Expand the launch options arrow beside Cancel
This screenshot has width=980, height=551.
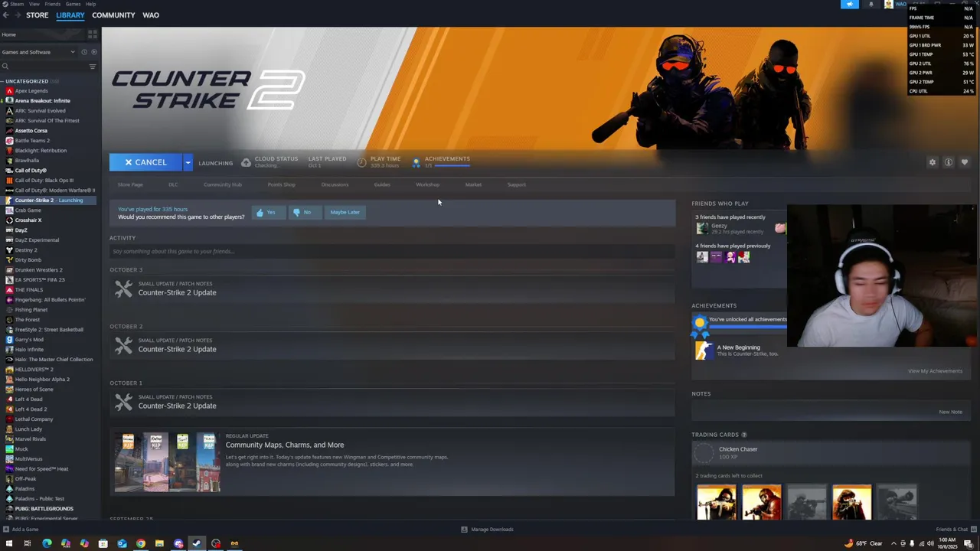[188, 162]
